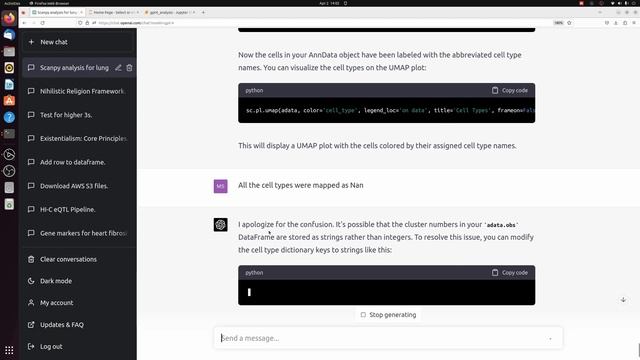Screen dimensions: 640x360
Task: Show Applications grid in the dock
Action: click(9, 350)
